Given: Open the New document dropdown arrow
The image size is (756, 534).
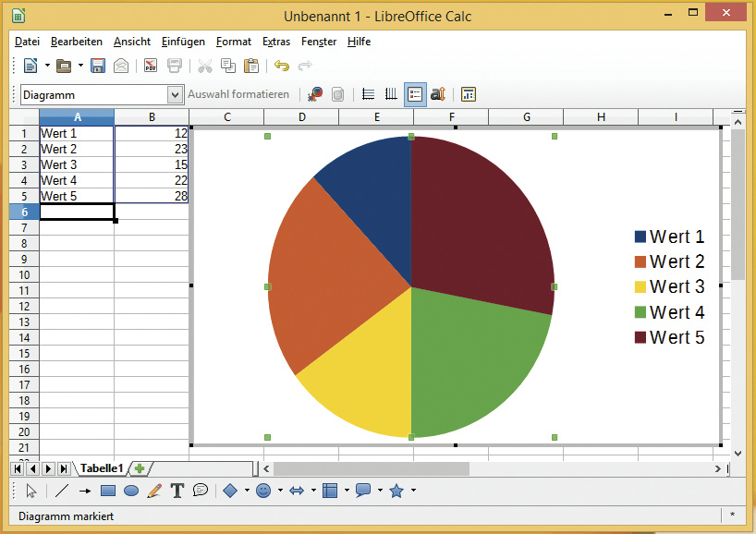Looking at the screenshot, I should 47,65.
